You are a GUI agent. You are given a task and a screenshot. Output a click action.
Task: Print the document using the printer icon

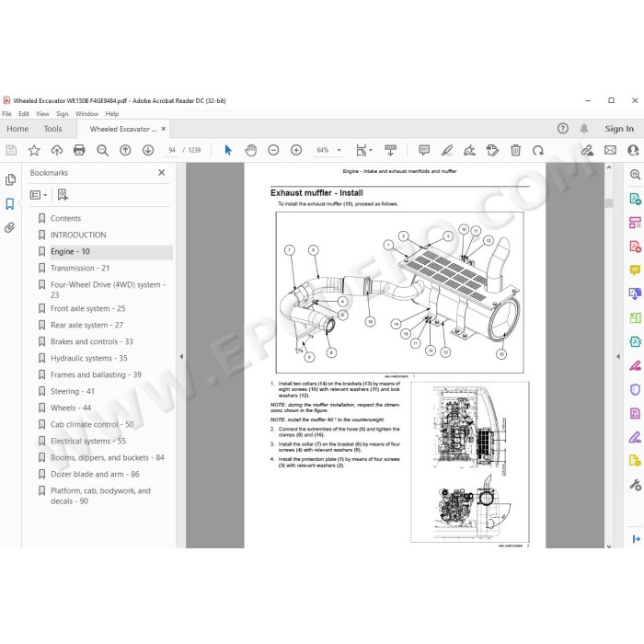pyautogui.click(x=79, y=150)
